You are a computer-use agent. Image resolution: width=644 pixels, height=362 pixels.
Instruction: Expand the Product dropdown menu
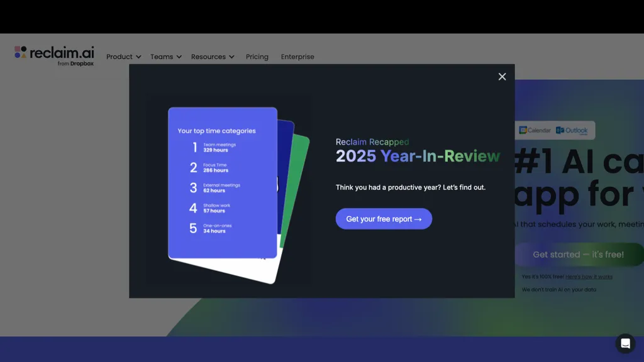click(124, 57)
